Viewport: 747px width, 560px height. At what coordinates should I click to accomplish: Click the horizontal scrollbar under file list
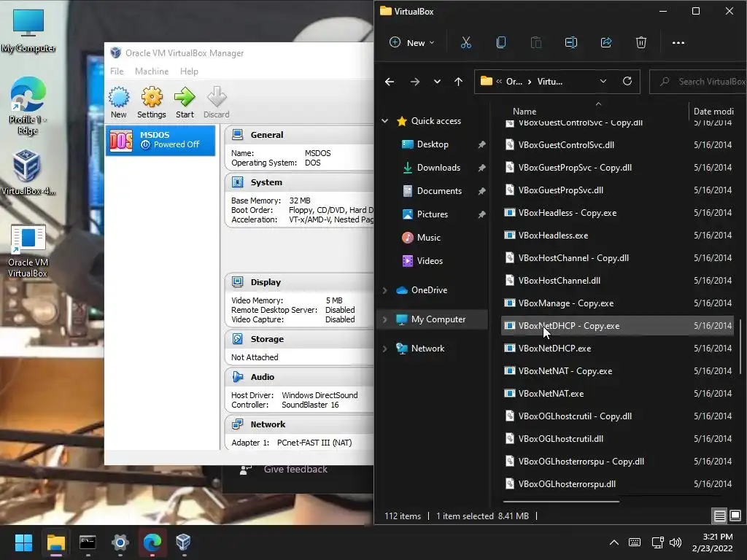[x=561, y=501]
